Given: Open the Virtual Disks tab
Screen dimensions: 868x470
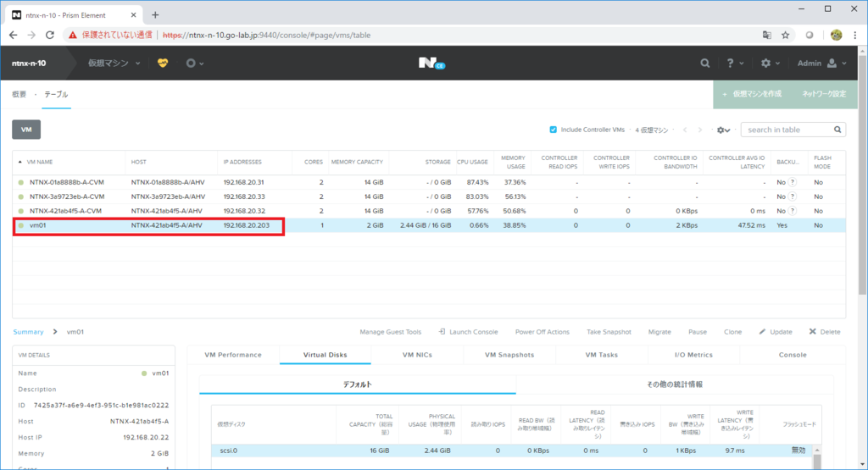Looking at the screenshot, I should pyautogui.click(x=325, y=355).
